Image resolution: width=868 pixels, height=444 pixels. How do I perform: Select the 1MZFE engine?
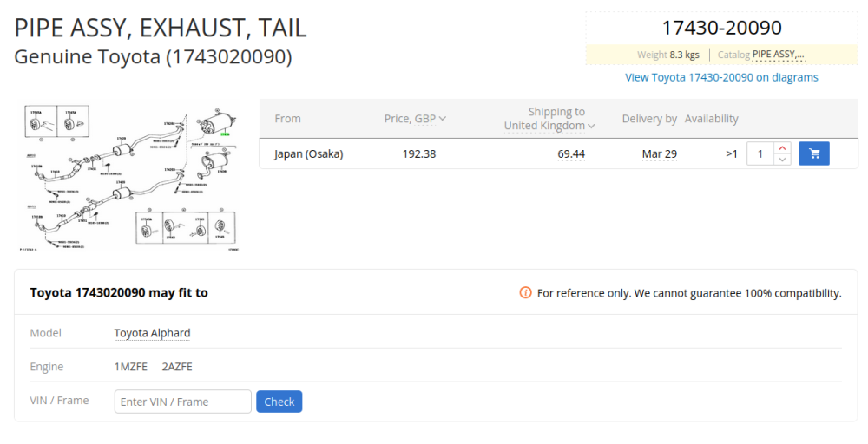pos(131,367)
